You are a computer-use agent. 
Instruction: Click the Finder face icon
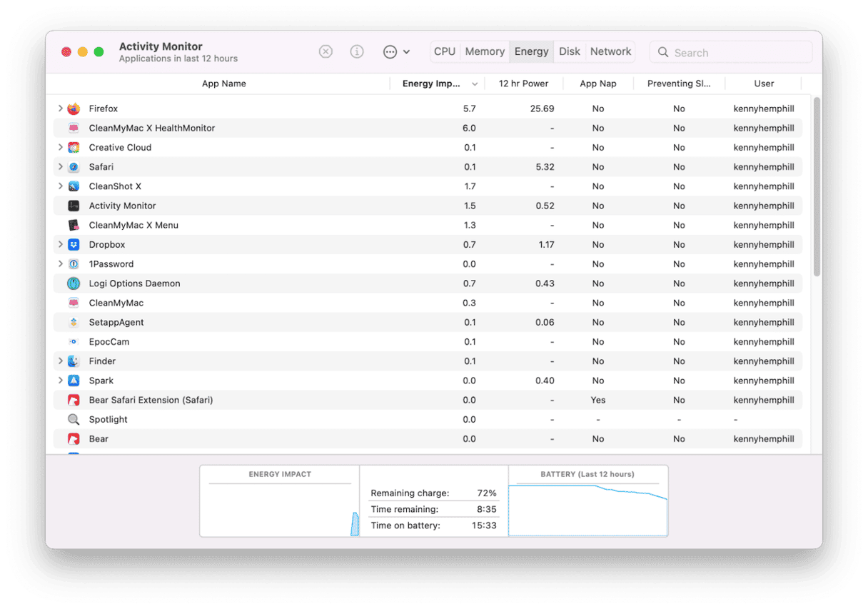click(x=74, y=361)
